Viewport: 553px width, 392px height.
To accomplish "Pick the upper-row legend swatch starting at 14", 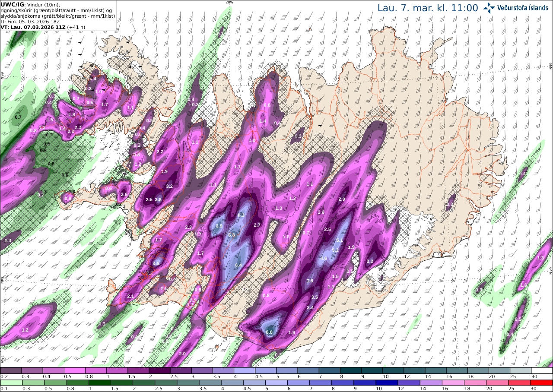I will [x=436, y=370].
